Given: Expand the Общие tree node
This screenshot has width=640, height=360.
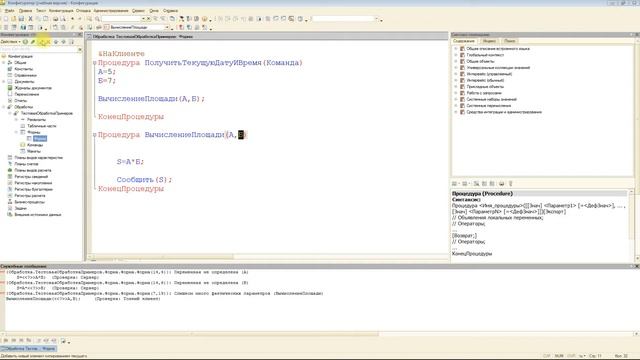Looking at the screenshot, I should [x=4, y=62].
